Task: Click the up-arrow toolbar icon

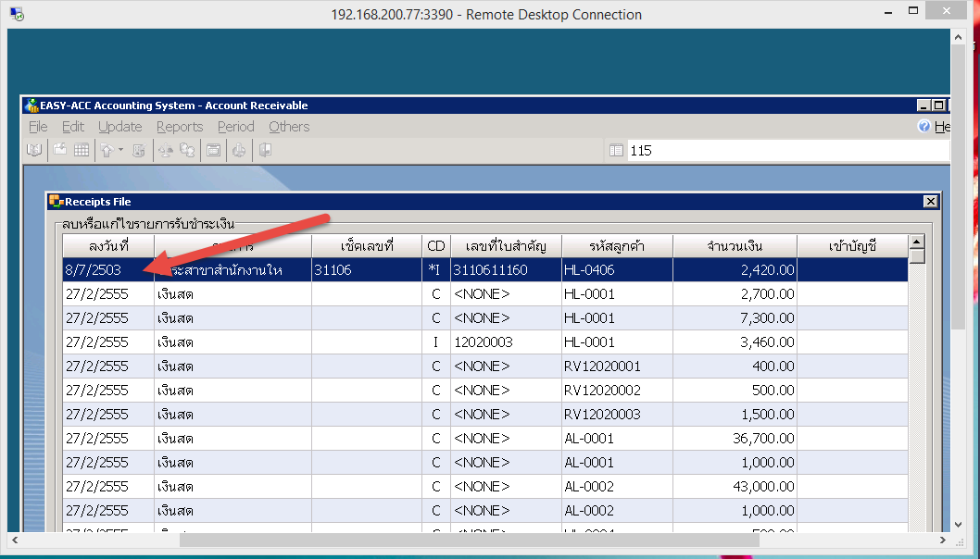Action: coord(107,150)
